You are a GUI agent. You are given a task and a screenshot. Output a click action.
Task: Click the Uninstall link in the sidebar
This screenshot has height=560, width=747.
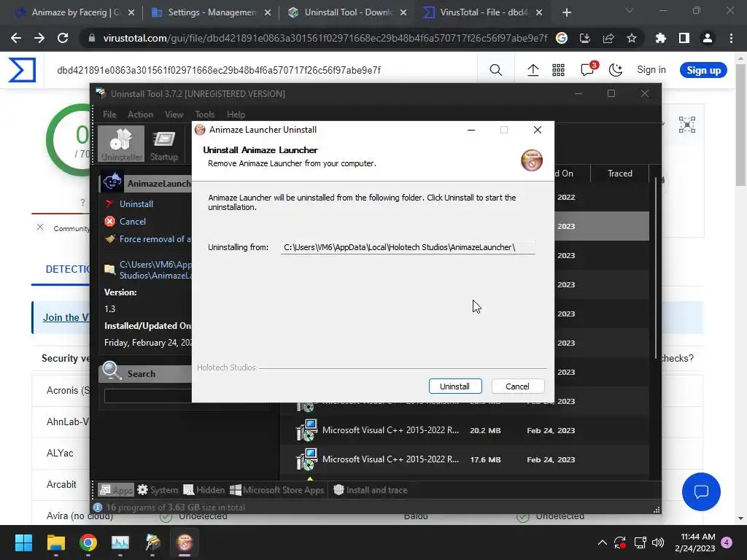pos(136,204)
